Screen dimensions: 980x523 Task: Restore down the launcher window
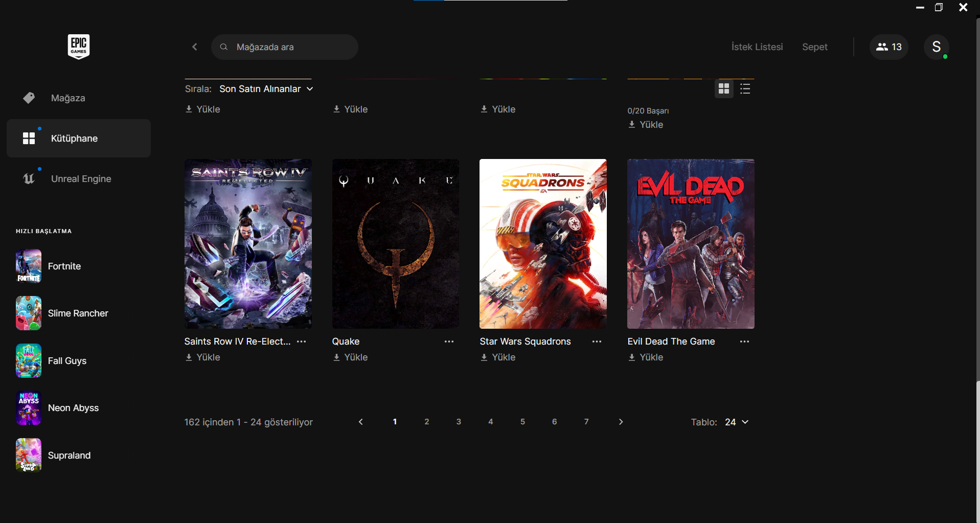click(x=939, y=8)
